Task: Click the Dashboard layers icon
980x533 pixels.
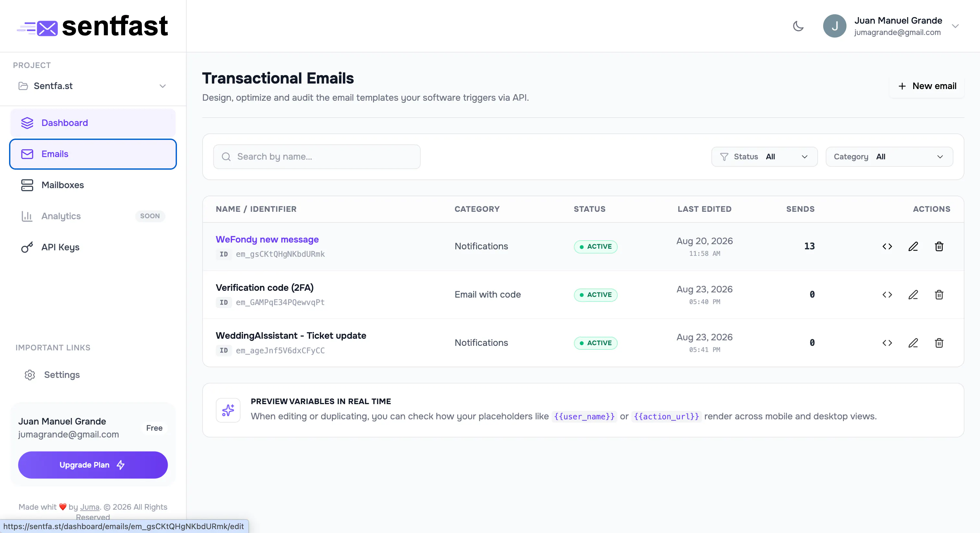Action: [x=27, y=123]
